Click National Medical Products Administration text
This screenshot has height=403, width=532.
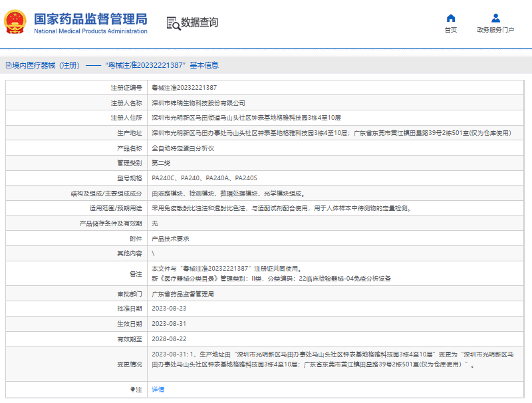point(90,31)
